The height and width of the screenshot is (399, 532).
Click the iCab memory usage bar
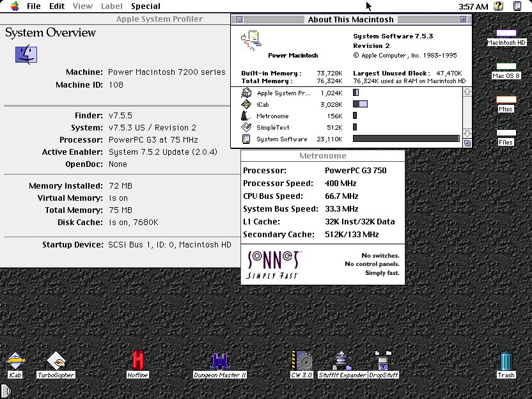[360, 104]
